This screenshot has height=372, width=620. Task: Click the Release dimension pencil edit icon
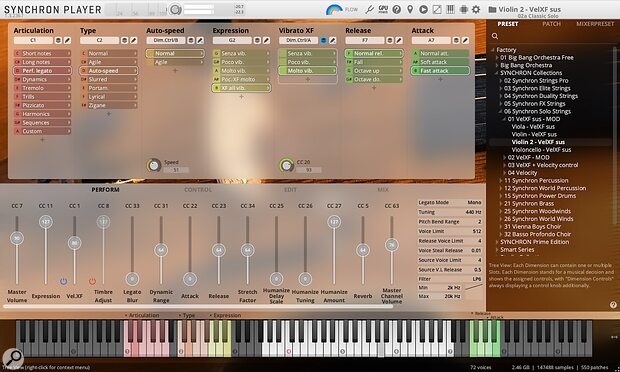tap(399, 40)
